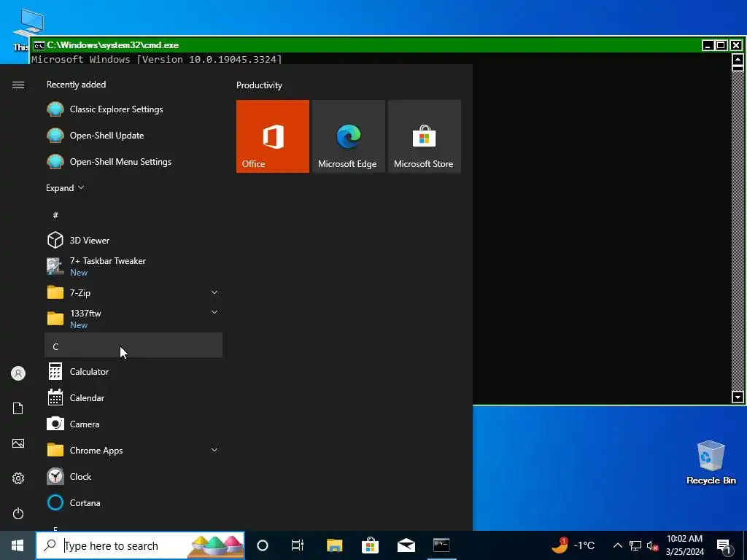
Task: Open Settings gear in Start sidebar
Action: 18,478
